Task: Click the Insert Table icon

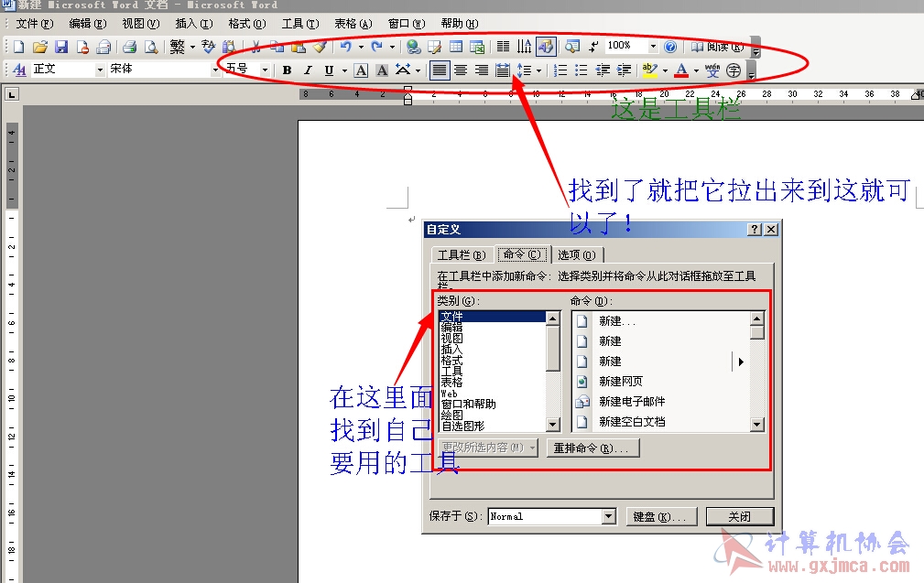Action: click(x=456, y=47)
